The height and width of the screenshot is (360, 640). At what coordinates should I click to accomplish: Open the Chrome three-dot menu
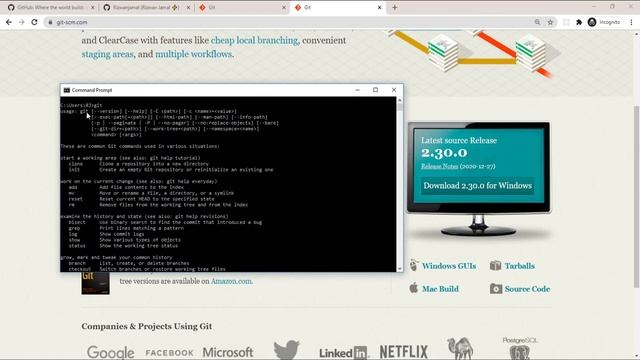tap(631, 22)
